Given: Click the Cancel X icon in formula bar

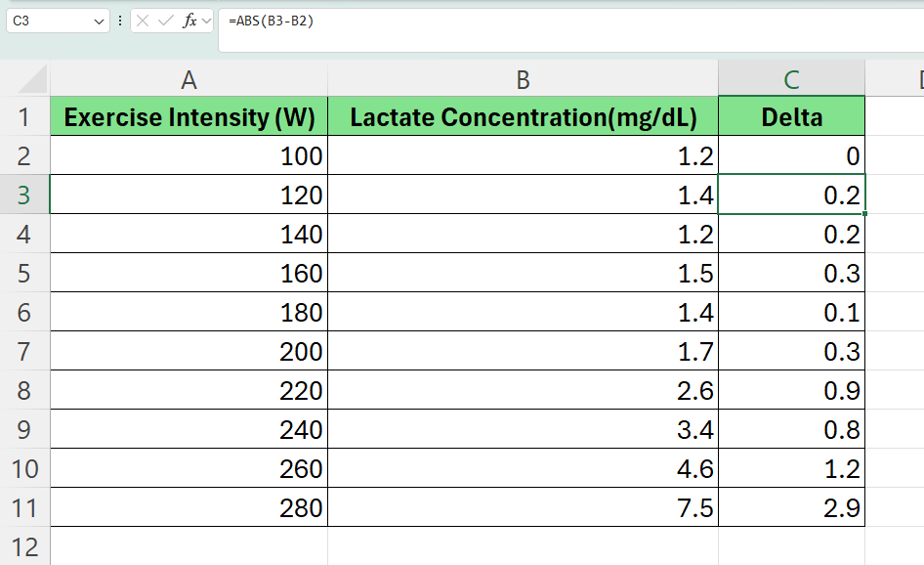Looking at the screenshot, I should (x=144, y=21).
